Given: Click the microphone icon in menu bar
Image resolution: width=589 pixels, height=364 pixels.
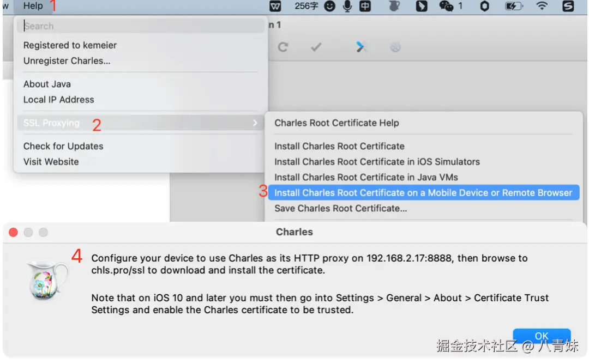Looking at the screenshot, I should pyautogui.click(x=347, y=6).
